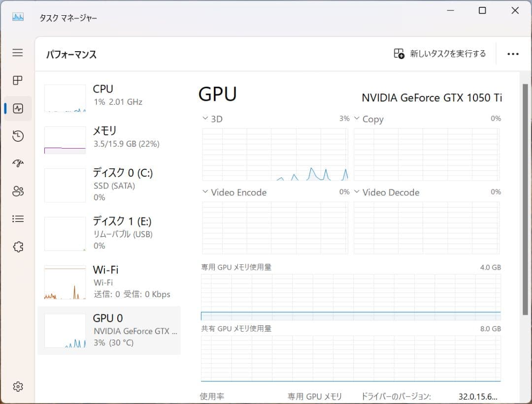Open Task Manager settings gear icon

18,387
